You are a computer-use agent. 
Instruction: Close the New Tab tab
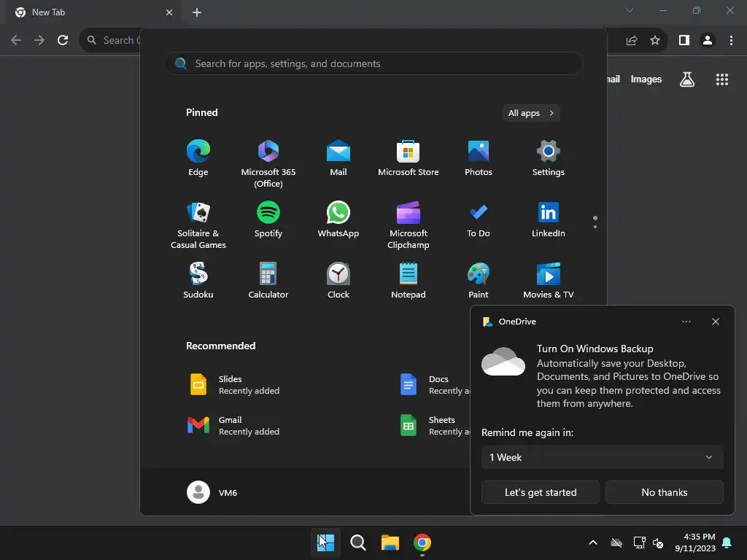tap(169, 12)
